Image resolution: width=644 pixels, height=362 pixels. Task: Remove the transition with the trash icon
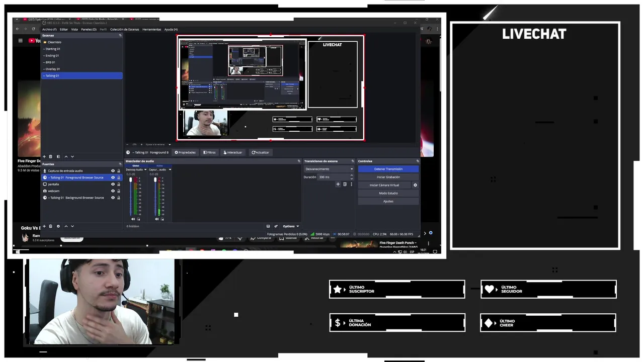click(x=345, y=185)
